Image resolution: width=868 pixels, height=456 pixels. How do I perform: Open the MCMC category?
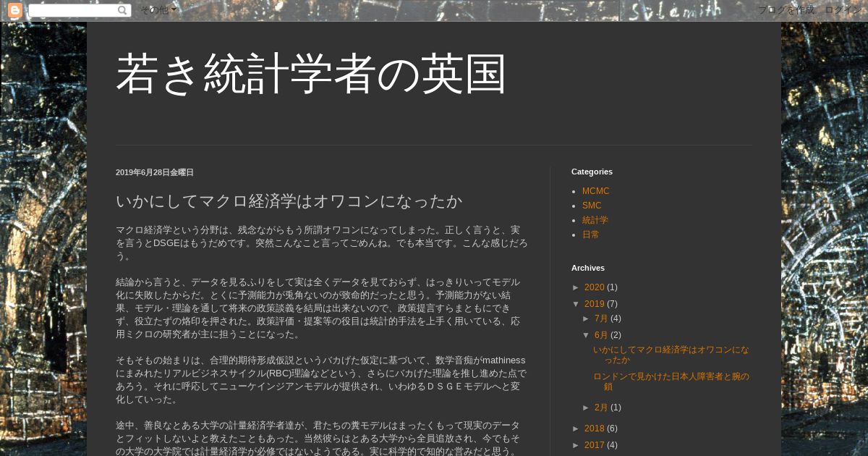tap(596, 191)
